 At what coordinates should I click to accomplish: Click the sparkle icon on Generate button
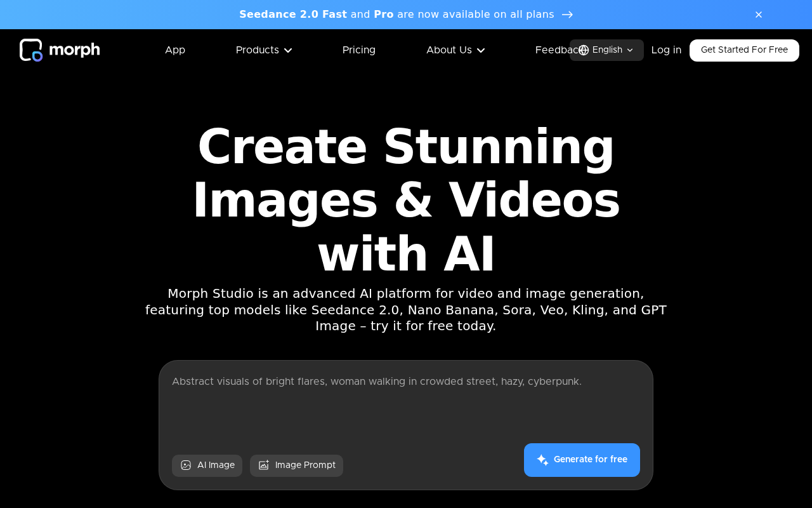[542, 460]
